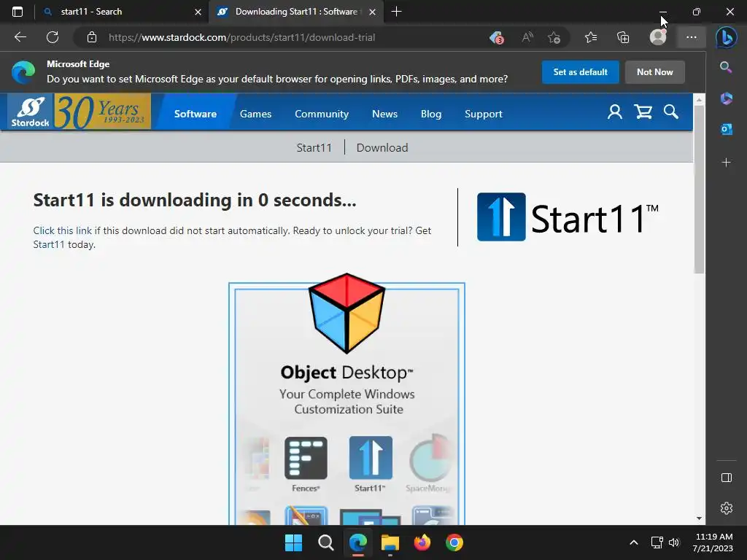The image size is (747, 560).
Task: Open volume control in system tray
Action: pos(673,542)
